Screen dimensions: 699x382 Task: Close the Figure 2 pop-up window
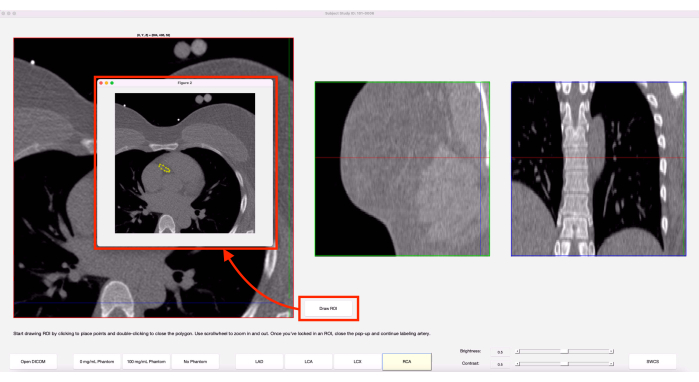point(101,83)
